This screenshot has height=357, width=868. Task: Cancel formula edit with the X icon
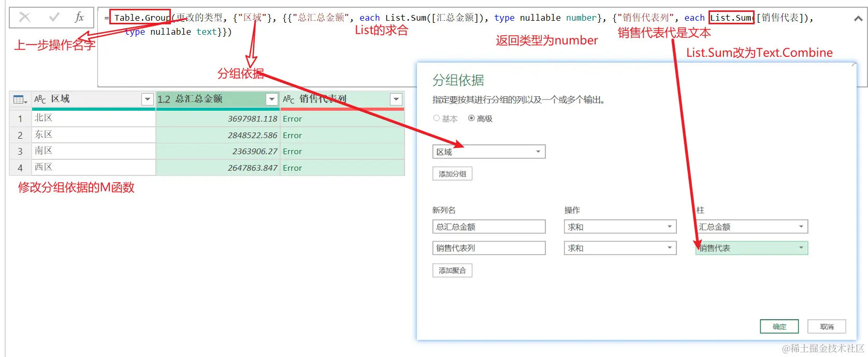(x=24, y=18)
